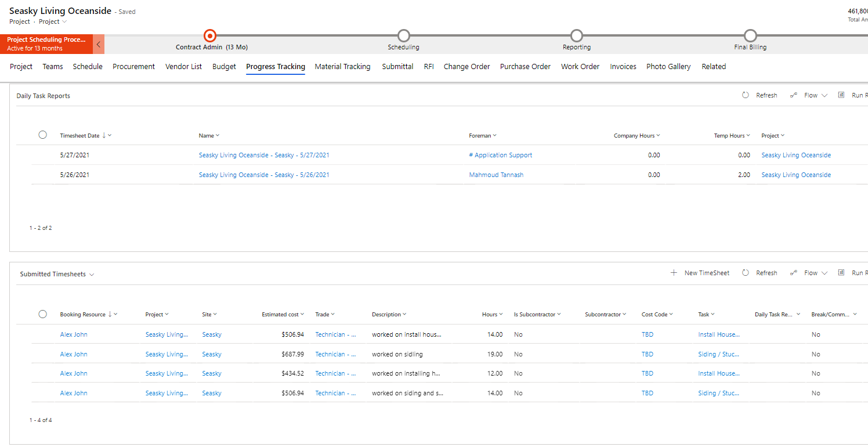Click Refresh icon in Submitted Timesheets section
This screenshot has width=868, height=447.
click(746, 273)
